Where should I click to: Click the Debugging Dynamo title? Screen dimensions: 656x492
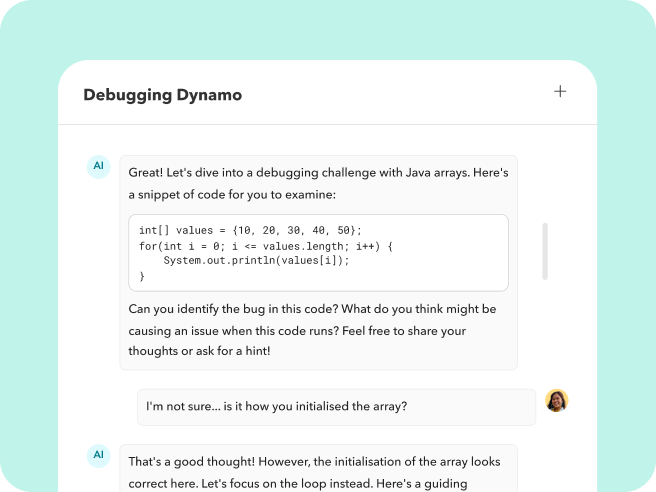coord(162,95)
